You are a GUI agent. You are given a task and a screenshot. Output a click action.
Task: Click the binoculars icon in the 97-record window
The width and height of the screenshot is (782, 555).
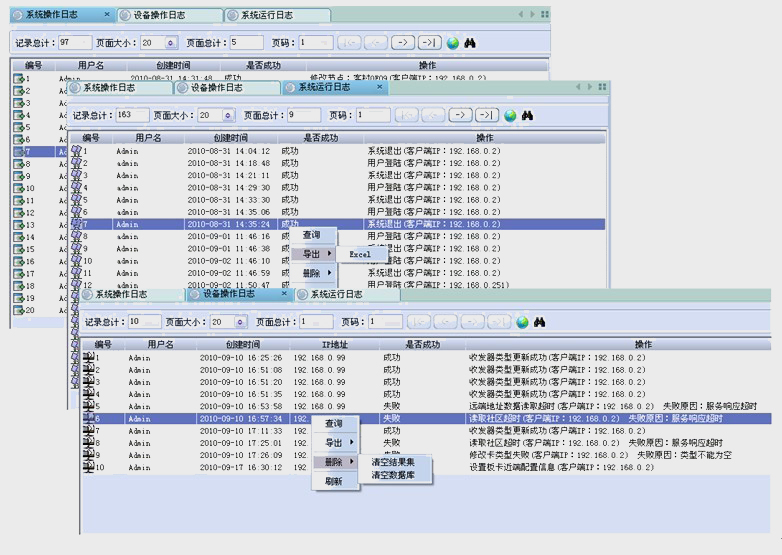[x=470, y=43]
